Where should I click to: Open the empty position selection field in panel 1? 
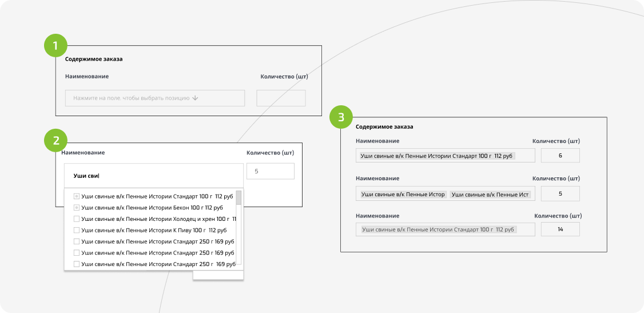(155, 98)
